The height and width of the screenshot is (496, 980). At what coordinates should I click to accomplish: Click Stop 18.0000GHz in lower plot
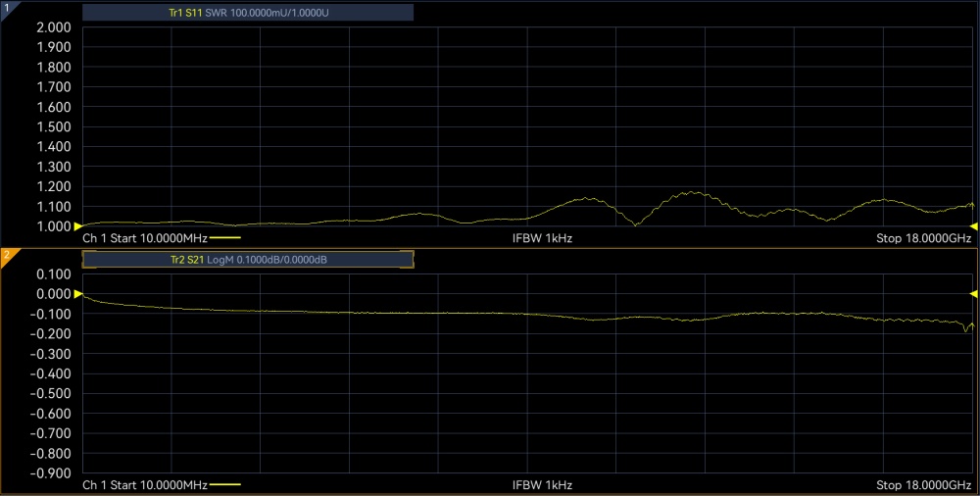pyautogui.click(x=923, y=485)
